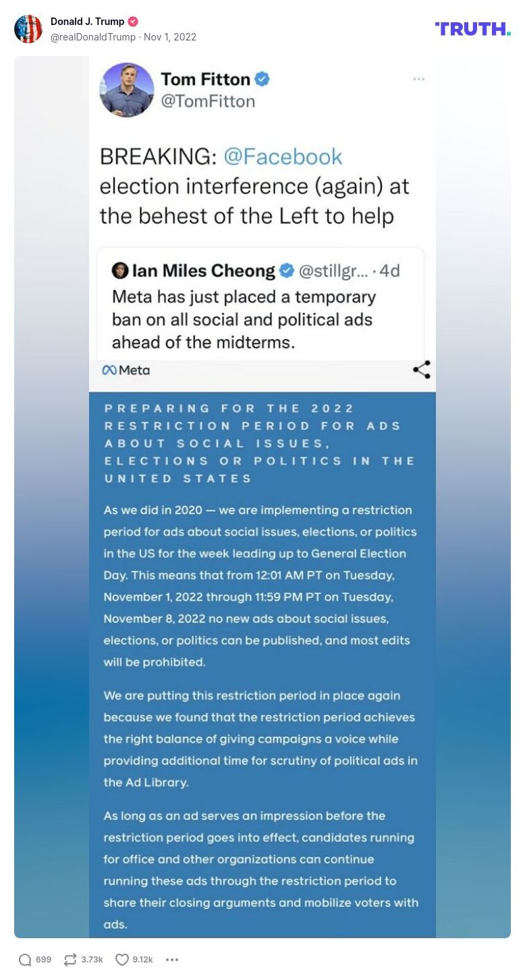The height and width of the screenshot is (980, 525).
Task: Click Tom Fitton's blue verified badge
Action: [261, 78]
